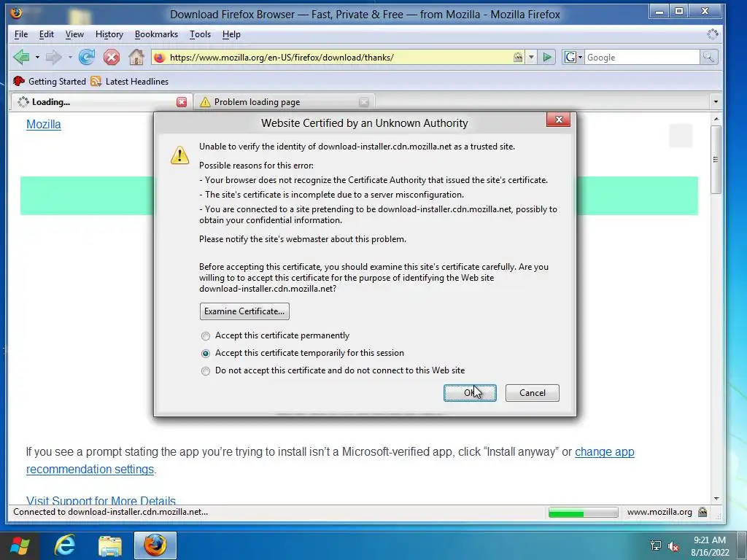Reload the page with the refresh icon

[87, 58]
